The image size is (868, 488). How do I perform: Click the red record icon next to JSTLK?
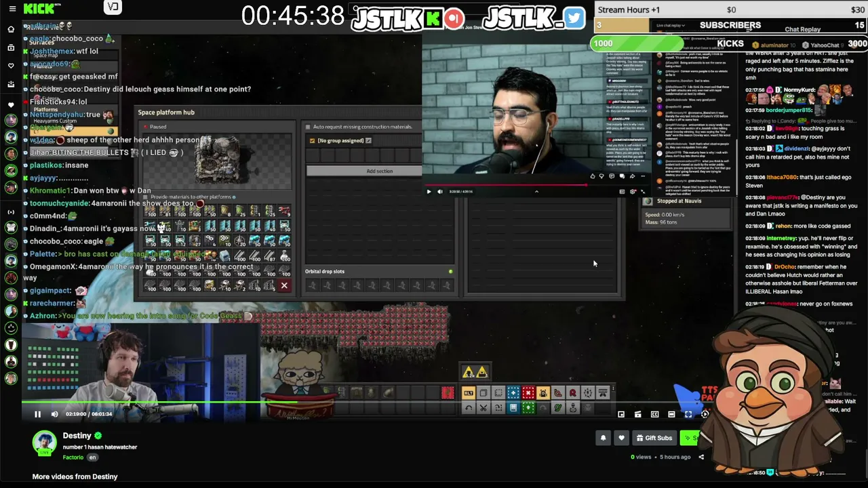454,18
